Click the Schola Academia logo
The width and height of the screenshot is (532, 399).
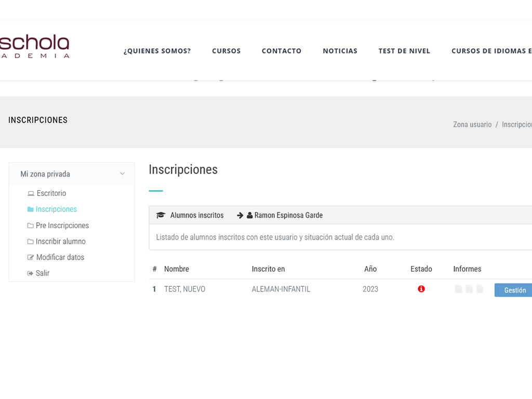(x=34, y=47)
